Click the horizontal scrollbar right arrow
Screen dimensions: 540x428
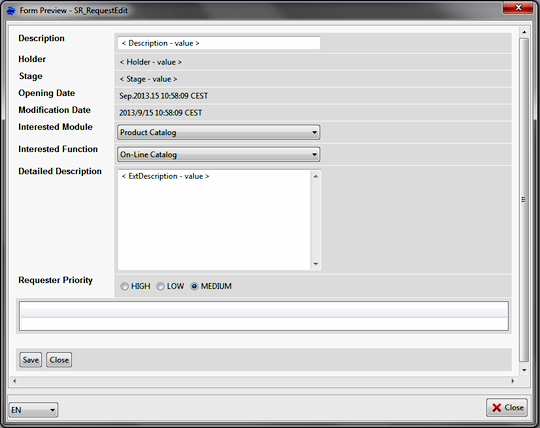[x=512, y=381]
